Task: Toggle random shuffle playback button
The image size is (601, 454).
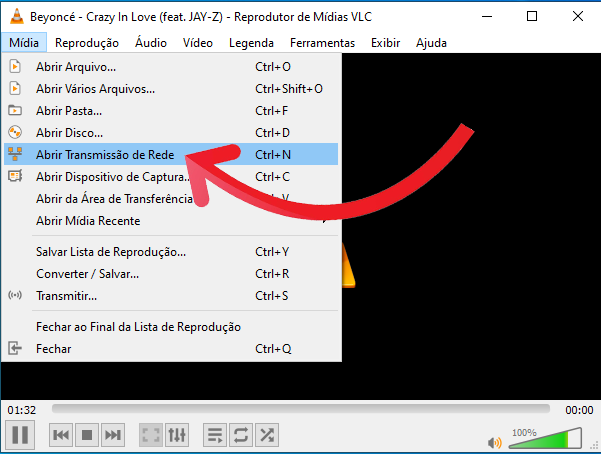Action: coord(267,435)
